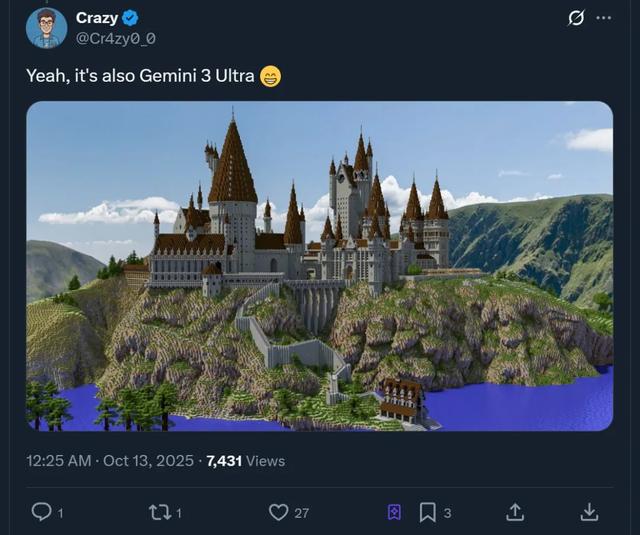The image size is (640, 535).
Task: Open the Grok explain-post icon
Action: click(x=576, y=18)
